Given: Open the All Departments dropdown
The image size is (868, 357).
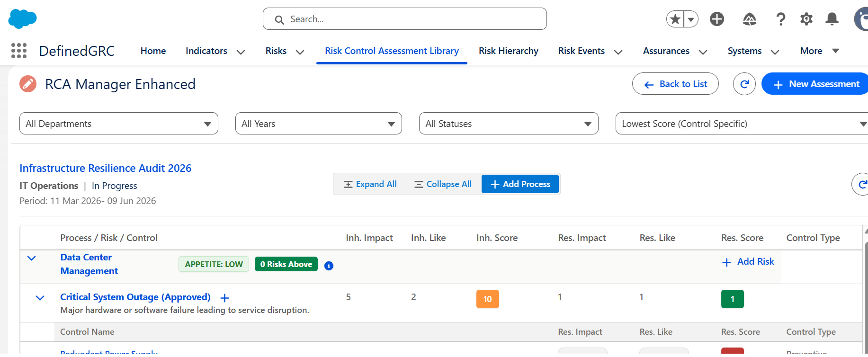Looking at the screenshot, I should (118, 124).
